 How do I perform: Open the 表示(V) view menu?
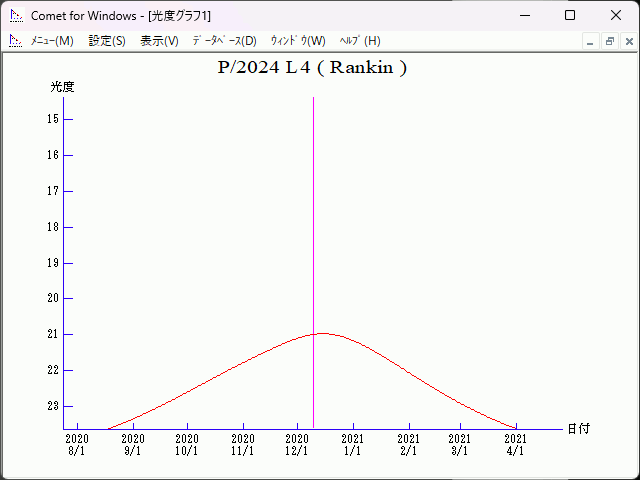pos(159,41)
